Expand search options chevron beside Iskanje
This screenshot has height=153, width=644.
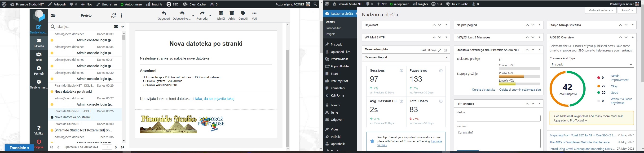(123, 27)
